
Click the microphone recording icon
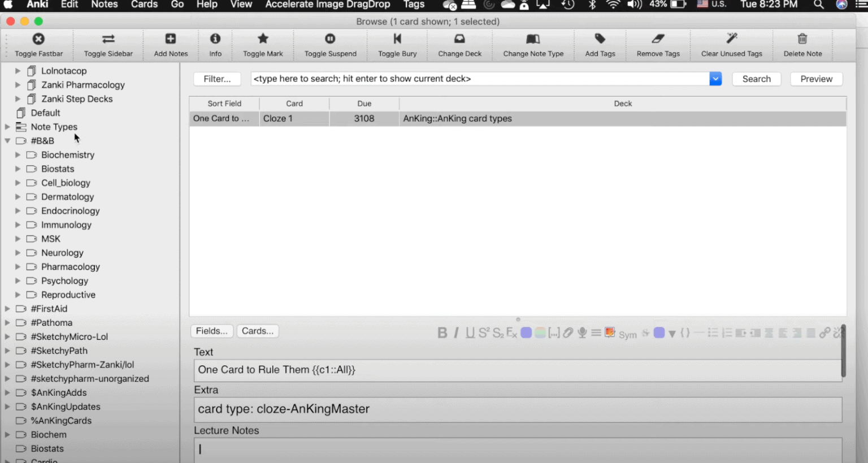(582, 333)
